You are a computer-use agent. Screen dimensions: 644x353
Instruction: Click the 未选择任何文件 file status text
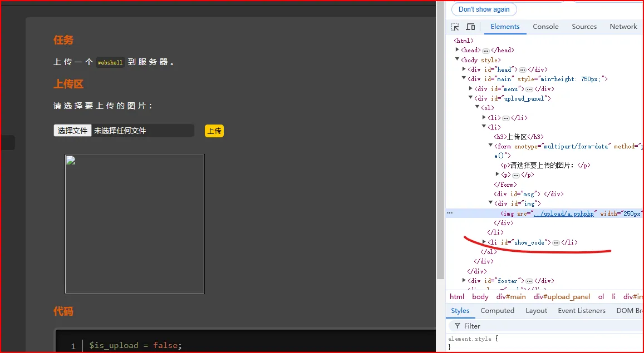[120, 131]
